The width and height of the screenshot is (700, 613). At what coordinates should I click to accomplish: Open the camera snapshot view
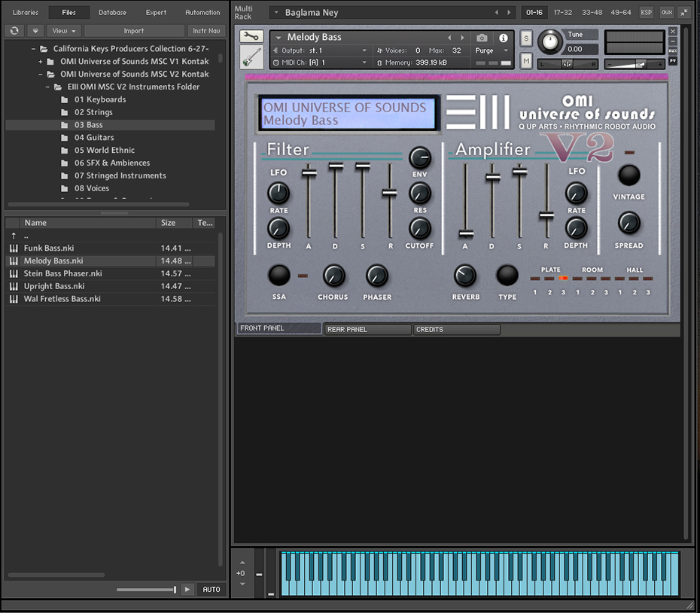[x=482, y=38]
